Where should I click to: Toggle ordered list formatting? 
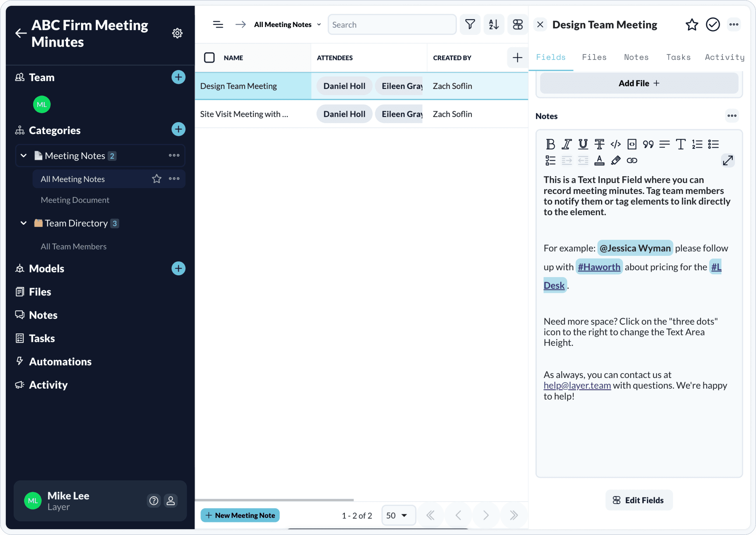(x=698, y=144)
